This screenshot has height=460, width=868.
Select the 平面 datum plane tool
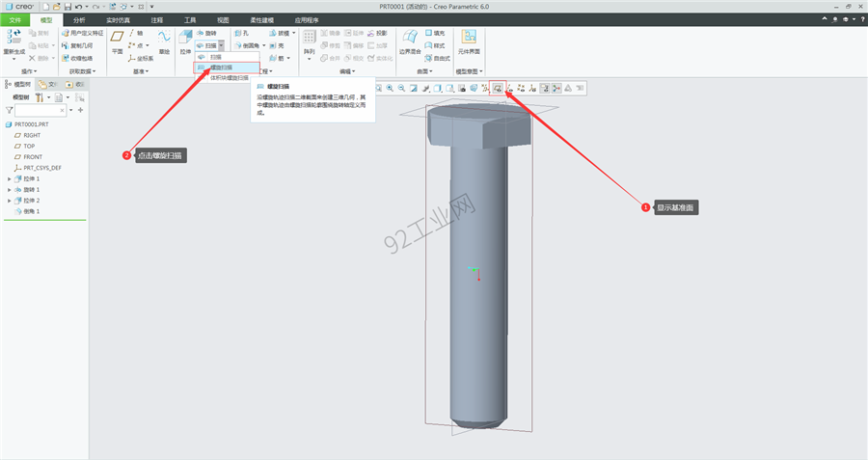tap(117, 41)
